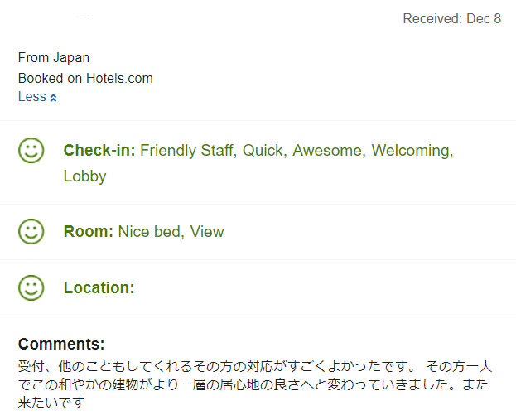Click the Comments heading

point(61,344)
